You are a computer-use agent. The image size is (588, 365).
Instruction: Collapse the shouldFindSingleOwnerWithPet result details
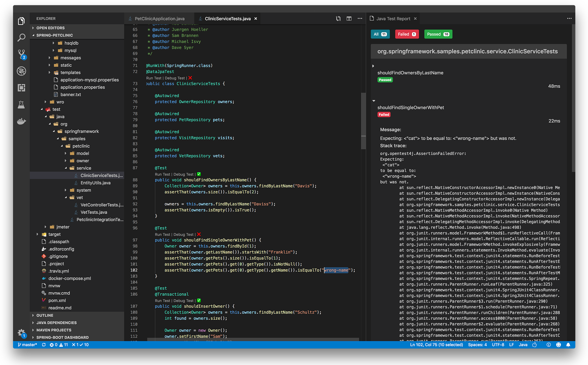pyautogui.click(x=374, y=101)
